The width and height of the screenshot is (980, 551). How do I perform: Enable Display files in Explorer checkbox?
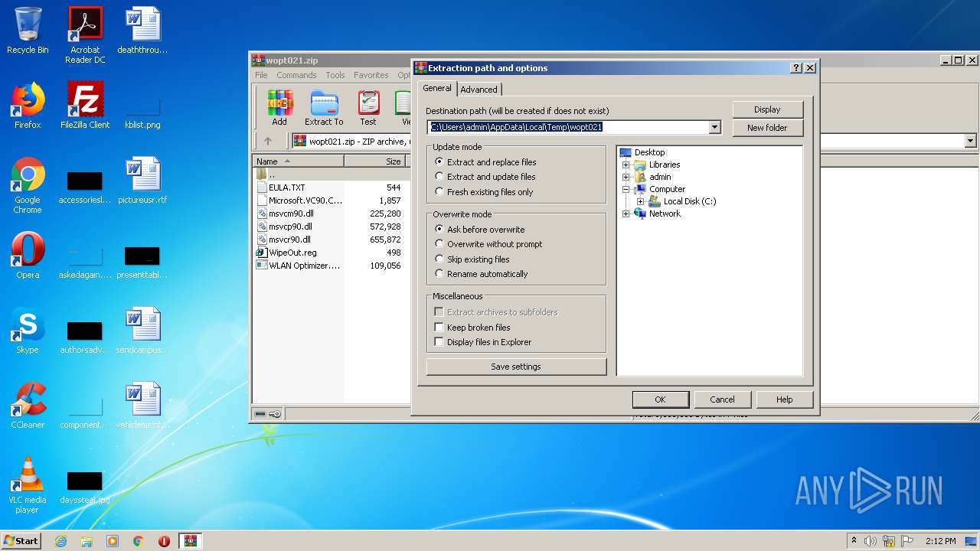coord(439,342)
